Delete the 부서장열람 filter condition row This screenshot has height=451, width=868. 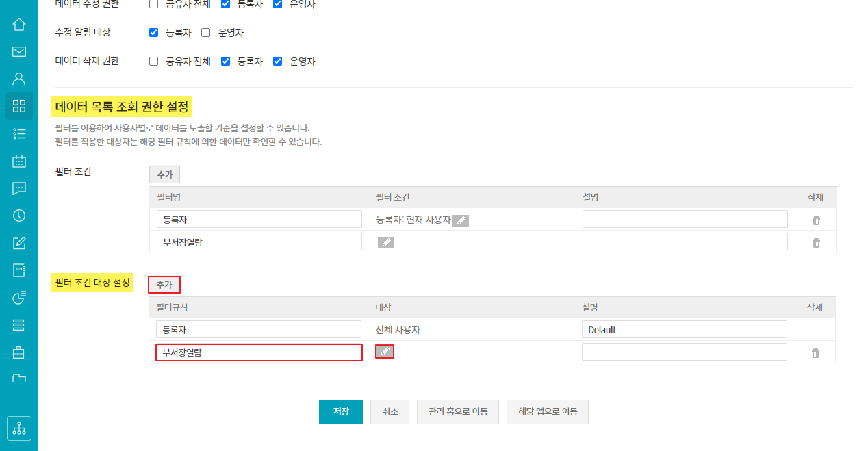point(816,243)
